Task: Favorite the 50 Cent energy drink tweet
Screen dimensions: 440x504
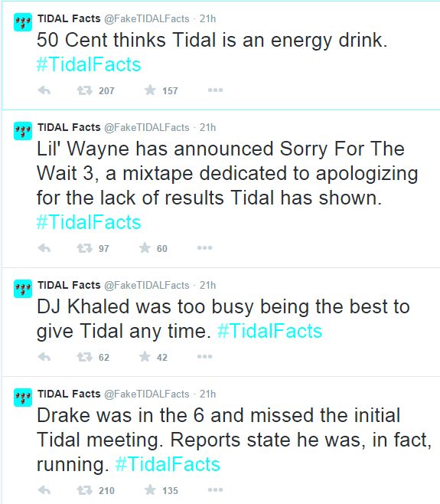Action: point(150,90)
